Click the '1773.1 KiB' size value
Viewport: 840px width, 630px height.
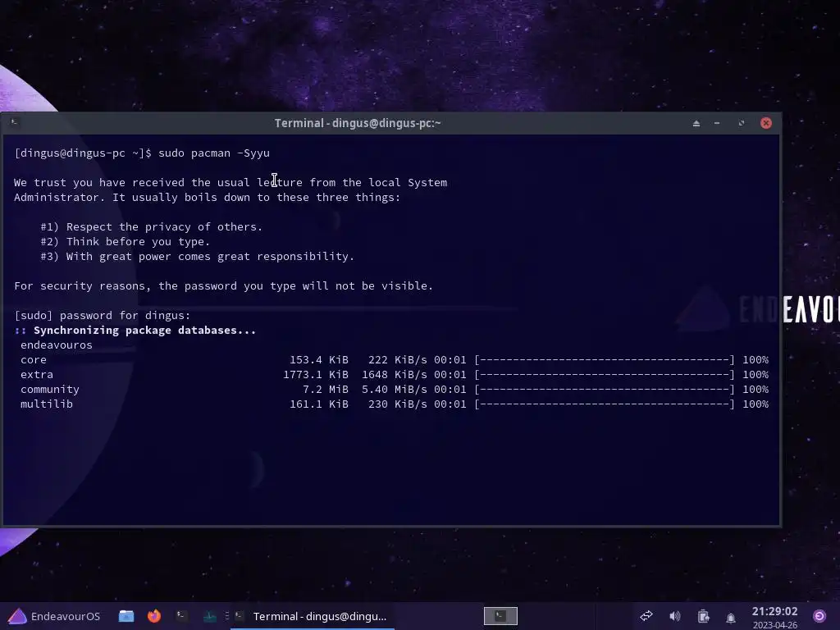pos(316,374)
